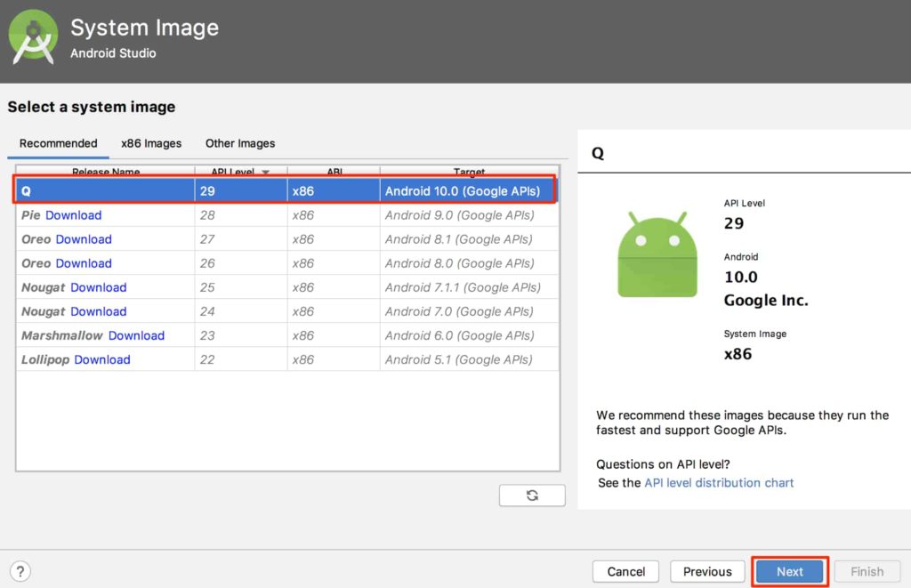Click the "x86" System Image value in details
The height and width of the screenshot is (588, 911).
coord(738,354)
